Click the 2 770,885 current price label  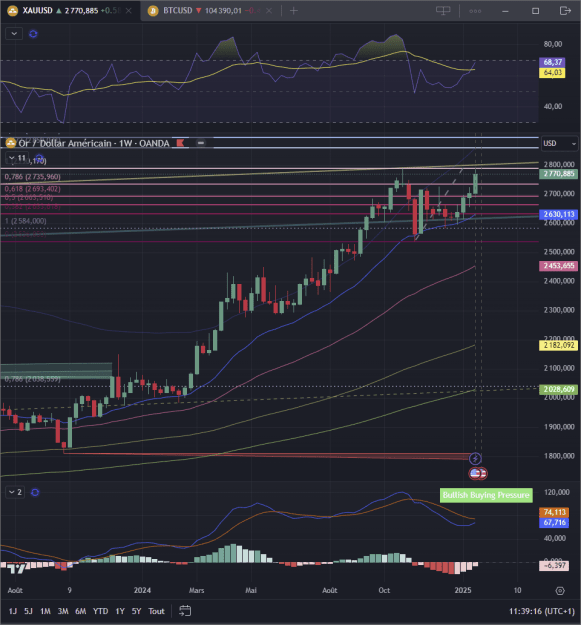(x=559, y=174)
